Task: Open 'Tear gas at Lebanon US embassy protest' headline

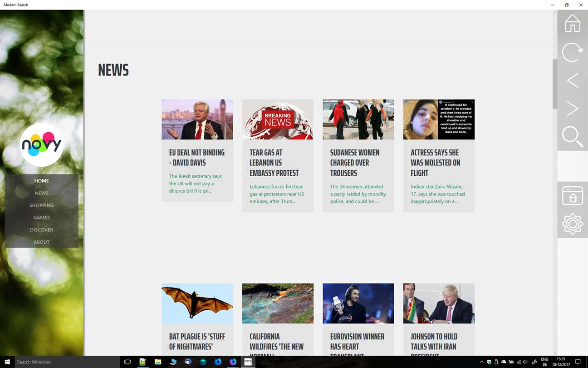Action: 274,163
